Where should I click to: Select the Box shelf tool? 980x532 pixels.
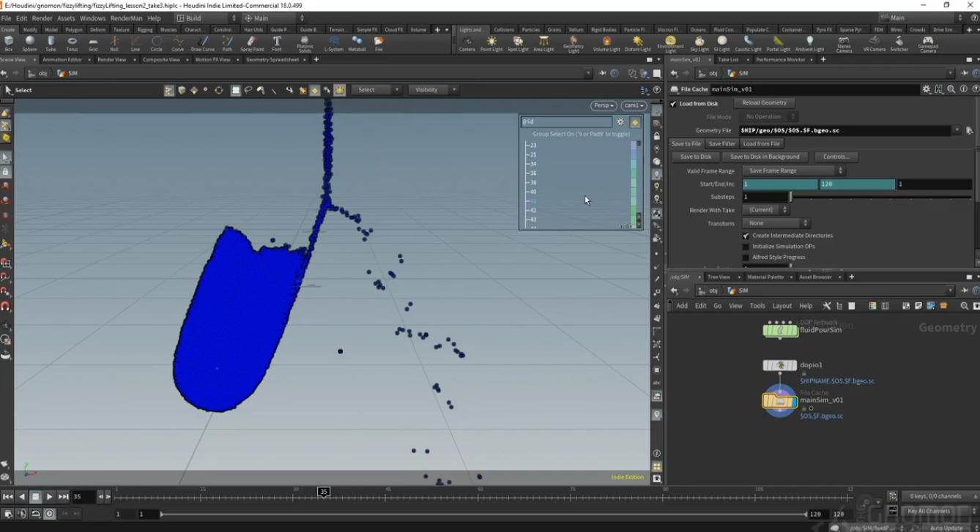[x=9, y=44]
